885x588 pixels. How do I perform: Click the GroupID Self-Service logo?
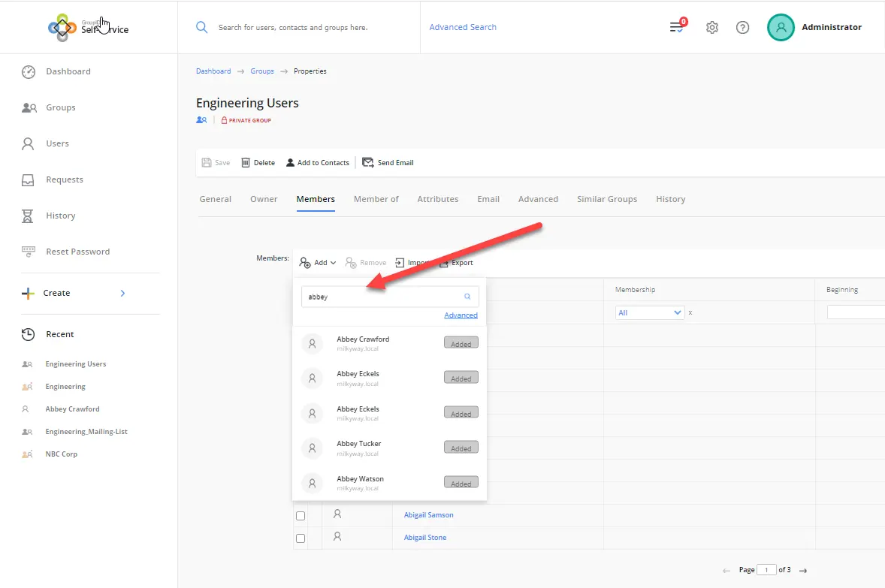tap(88, 27)
